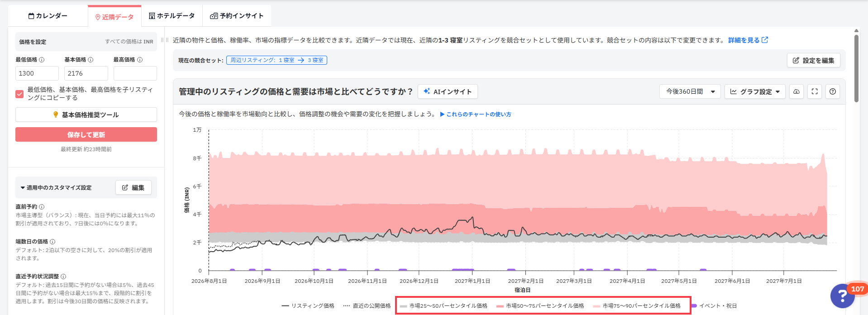The width and height of the screenshot is (868, 315).
Task: Open the カレンダー tab
Action: pos(48,16)
